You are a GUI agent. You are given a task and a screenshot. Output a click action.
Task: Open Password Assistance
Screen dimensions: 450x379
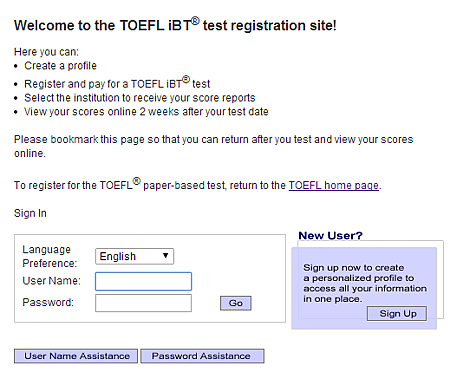click(x=202, y=356)
